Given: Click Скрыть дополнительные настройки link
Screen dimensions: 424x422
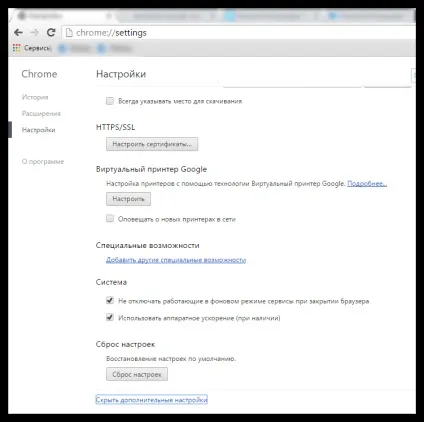Looking at the screenshot, I should click(x=152, y=400).
